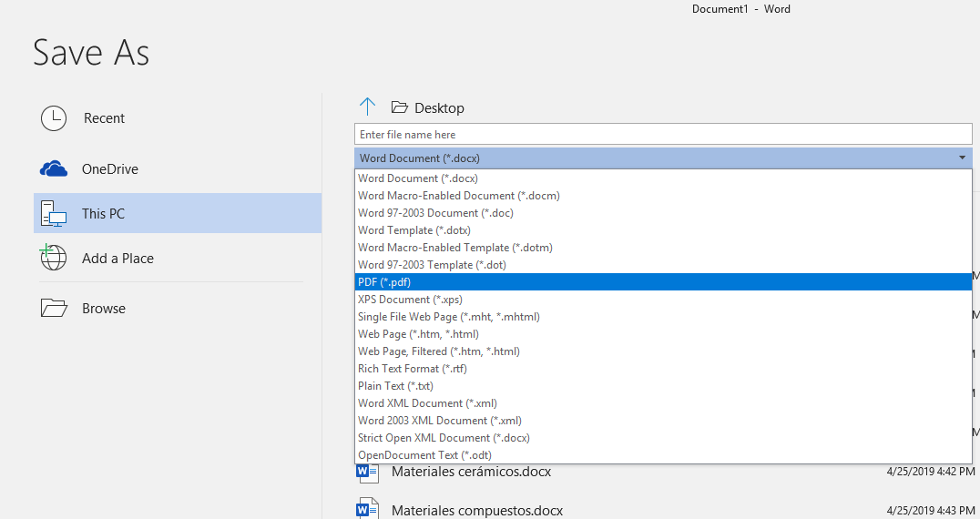Select Word 97-2003 Template (*.dot)

pyautogui.click(x=663, y=265)
